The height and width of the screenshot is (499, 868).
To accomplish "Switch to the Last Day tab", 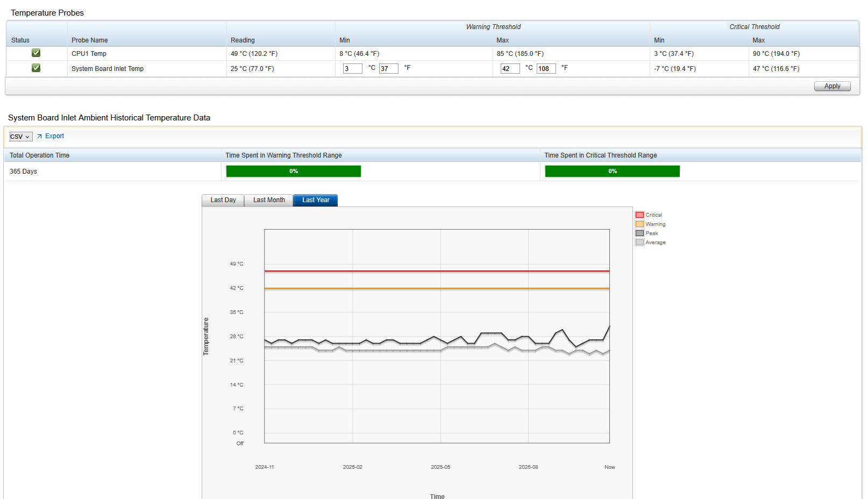I will click(223, 200).
